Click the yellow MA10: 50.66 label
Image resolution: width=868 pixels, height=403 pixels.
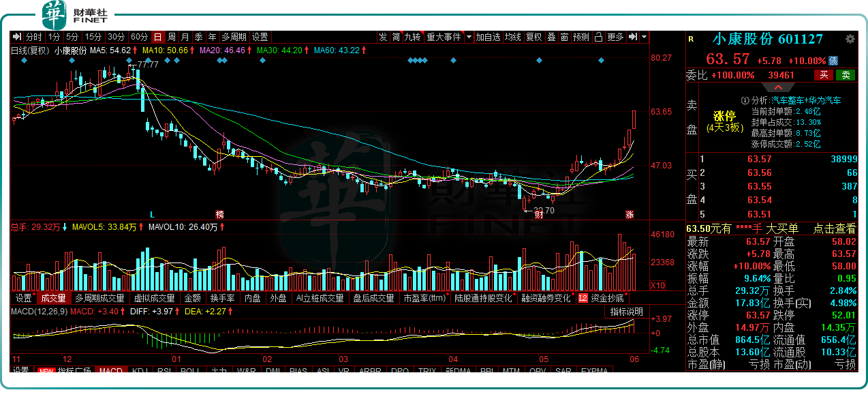point(165,50)
